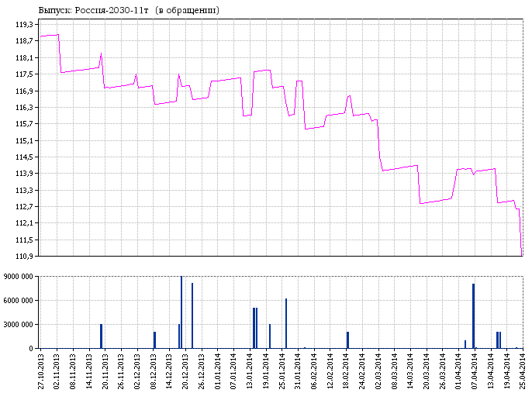This screenshot has height=393, width=532.
Task: Click the volume bar above 08.12.2013
Action: tap(154, 340)
